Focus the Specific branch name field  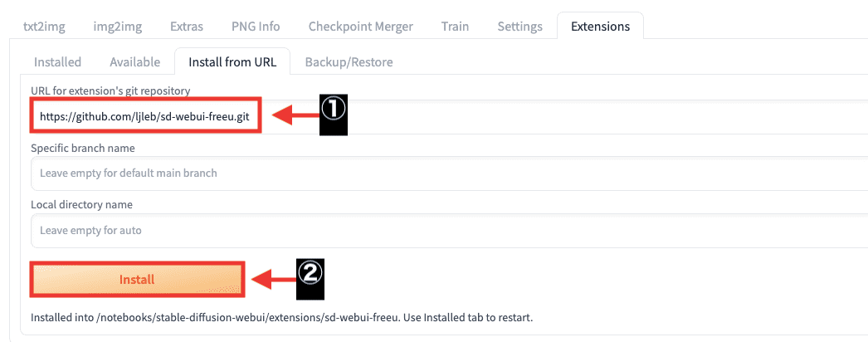click(448, 173)
